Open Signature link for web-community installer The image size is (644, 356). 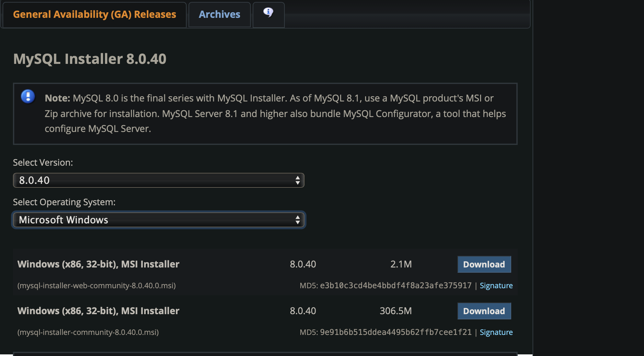[496, 286]
